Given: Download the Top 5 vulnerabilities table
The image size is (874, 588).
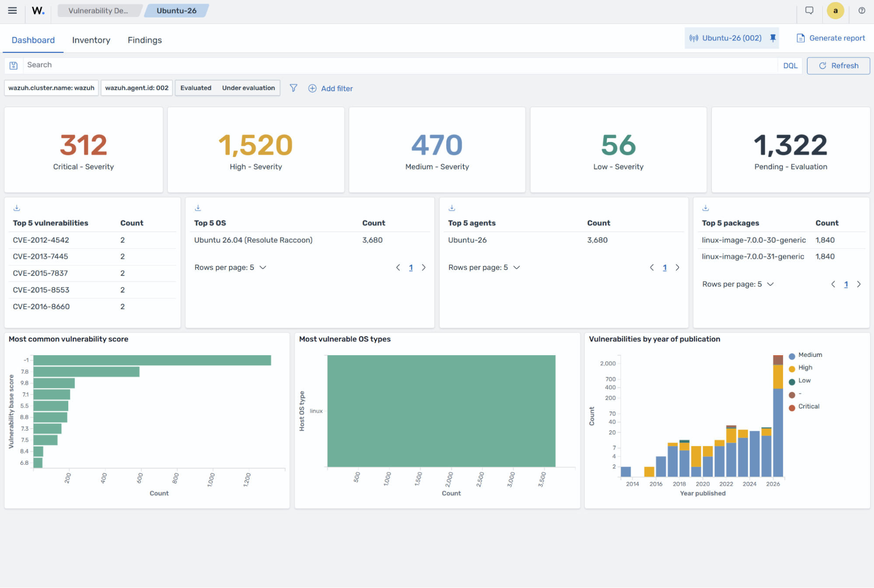Looking at the screenshot, I should 17,208.
